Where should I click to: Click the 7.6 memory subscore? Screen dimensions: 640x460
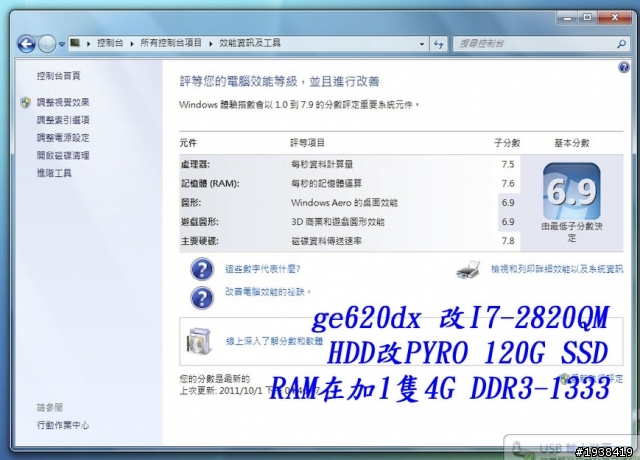(508, 183)
